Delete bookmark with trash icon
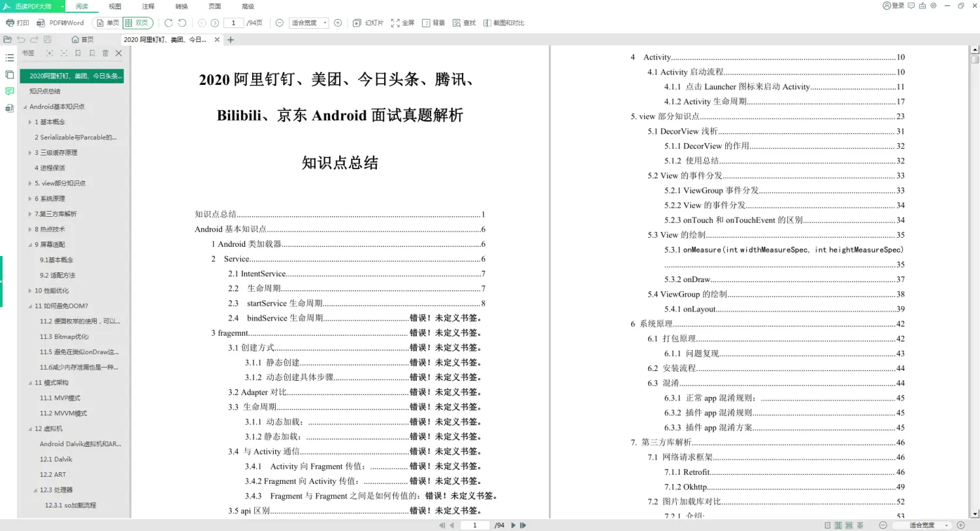Image resolution: width=980 pixels, height=531 pixels. click(x=105, y=53)
